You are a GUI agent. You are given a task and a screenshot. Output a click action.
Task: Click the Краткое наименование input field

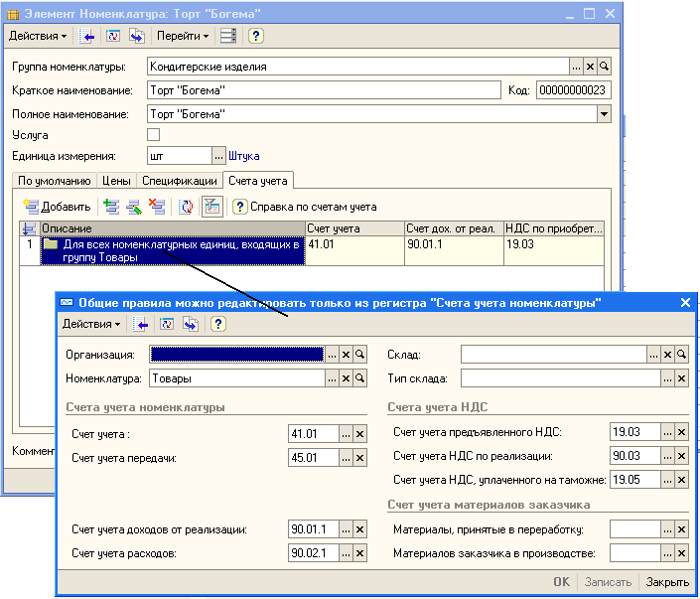coord(324,90)
